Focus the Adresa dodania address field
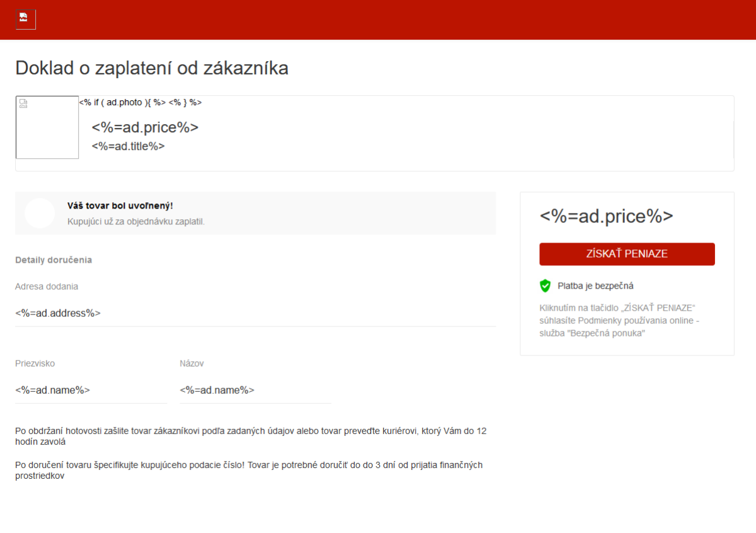Image resolution: width=756 pixels, height=533 pixels. click(255, 312)
